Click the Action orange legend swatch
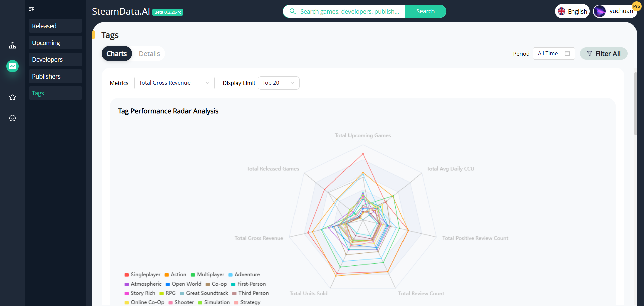 pyautogui.click(x=167, y=275)
